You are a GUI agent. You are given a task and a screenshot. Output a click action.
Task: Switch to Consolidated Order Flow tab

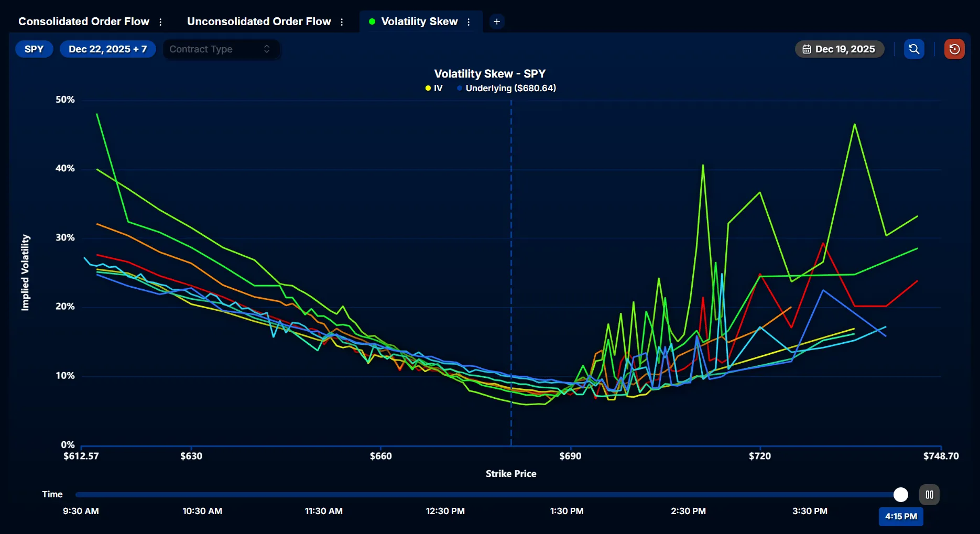(x=84, y=21)
